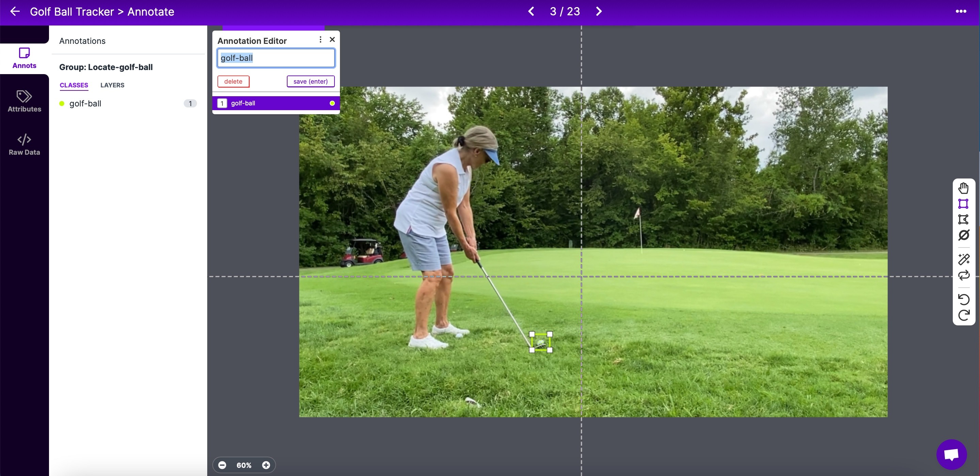Switch to the LAYERS tab
The width and height of the screenshot is (980, 476).
coord(112,85)
